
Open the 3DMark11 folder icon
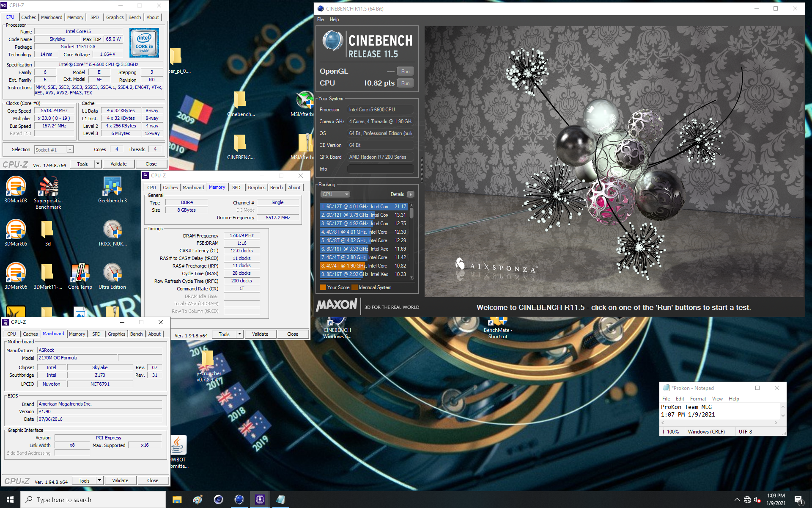[48, 276]
